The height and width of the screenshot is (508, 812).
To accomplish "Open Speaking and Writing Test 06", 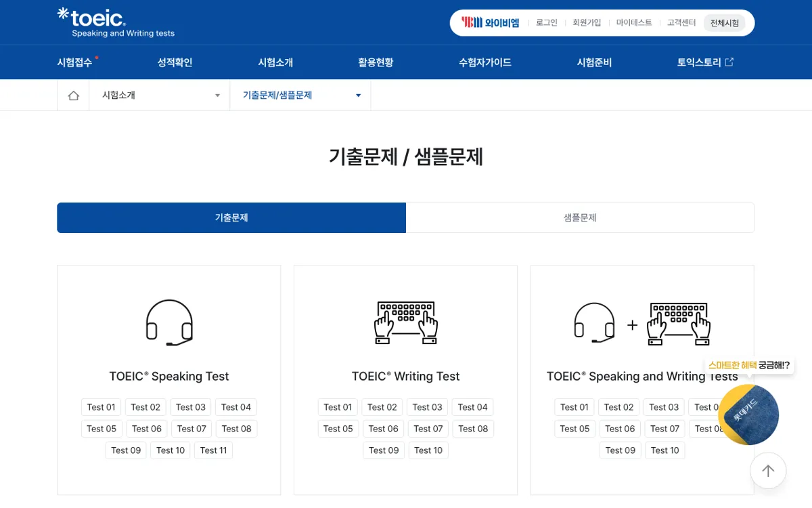I will pos(621,429).
